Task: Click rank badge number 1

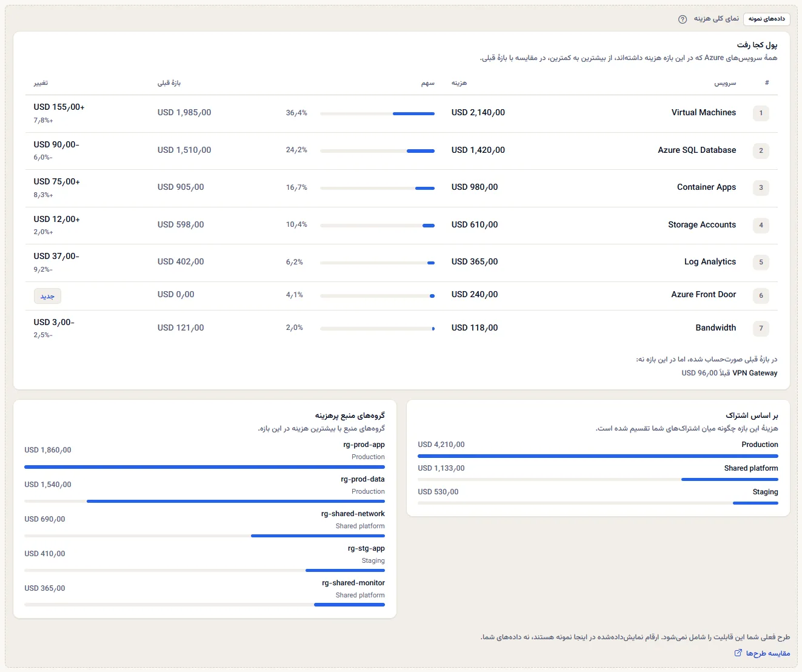Action: (761, 113)
